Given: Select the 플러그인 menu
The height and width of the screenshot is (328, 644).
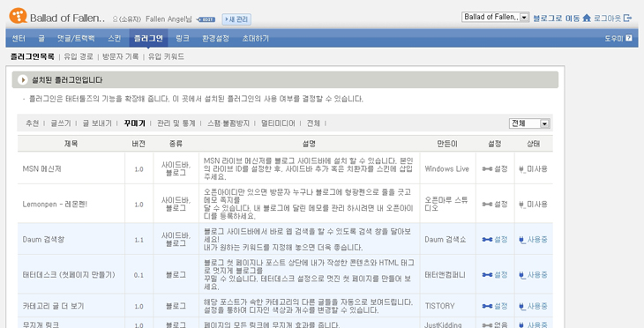Looking at the screenshot, I should (148, 38).
